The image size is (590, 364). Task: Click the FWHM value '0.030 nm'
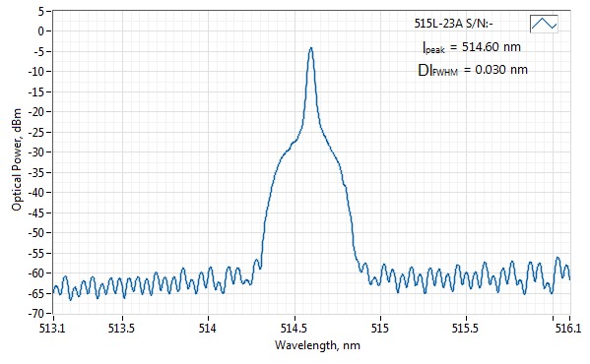coord(501,70)
